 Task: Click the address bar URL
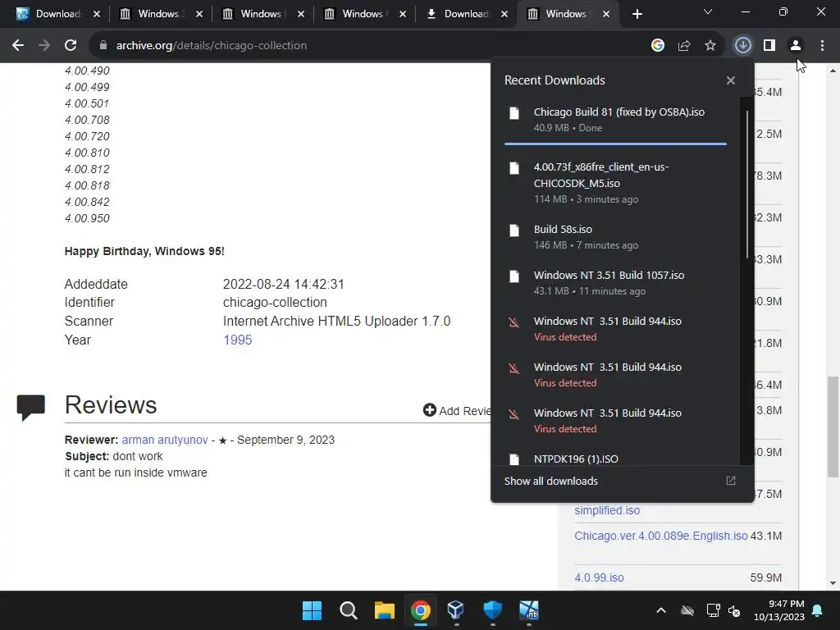212,46
